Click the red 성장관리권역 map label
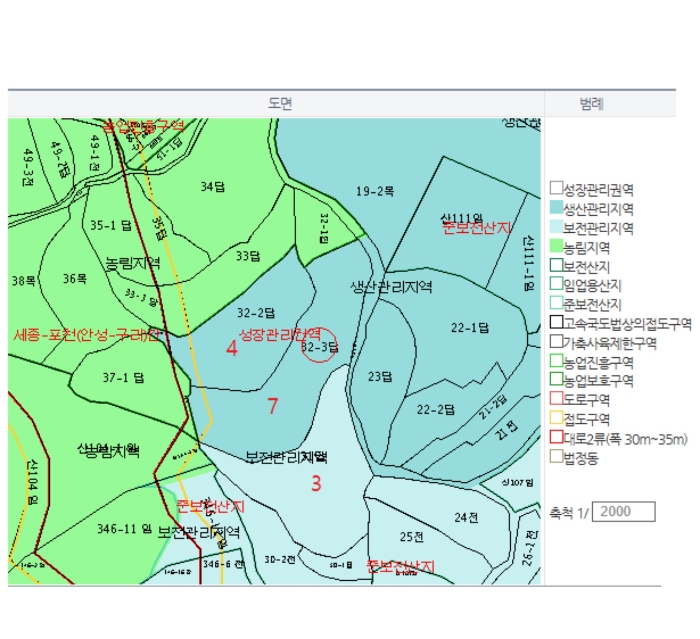Viewport: 700px width, 639px height. pyautogui.click(x=280, y=334)
